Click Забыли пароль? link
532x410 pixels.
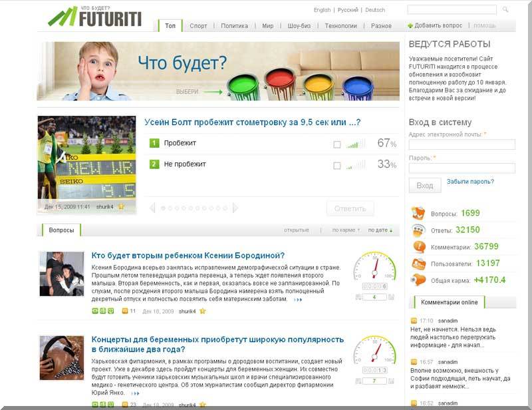[x=470, y=182]
